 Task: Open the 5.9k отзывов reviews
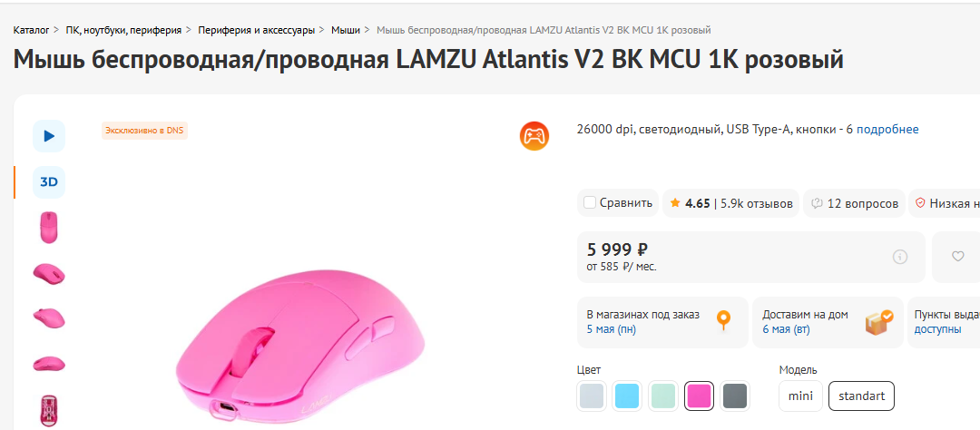pos(757,203)
